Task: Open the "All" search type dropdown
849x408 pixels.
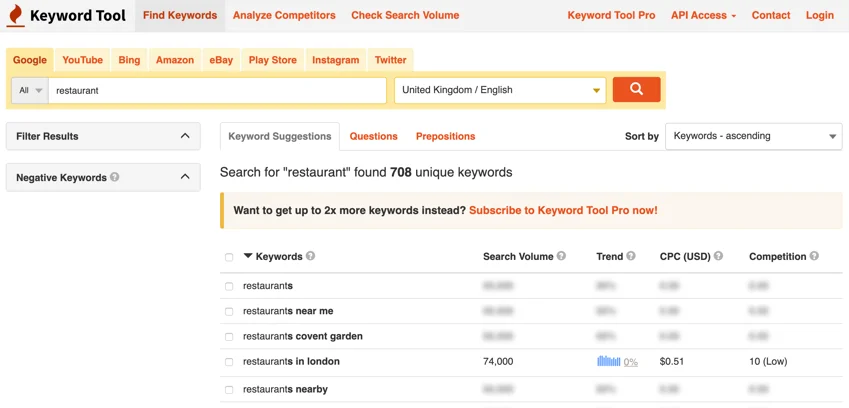Action: pyautogui.click(x=30, y=90)
